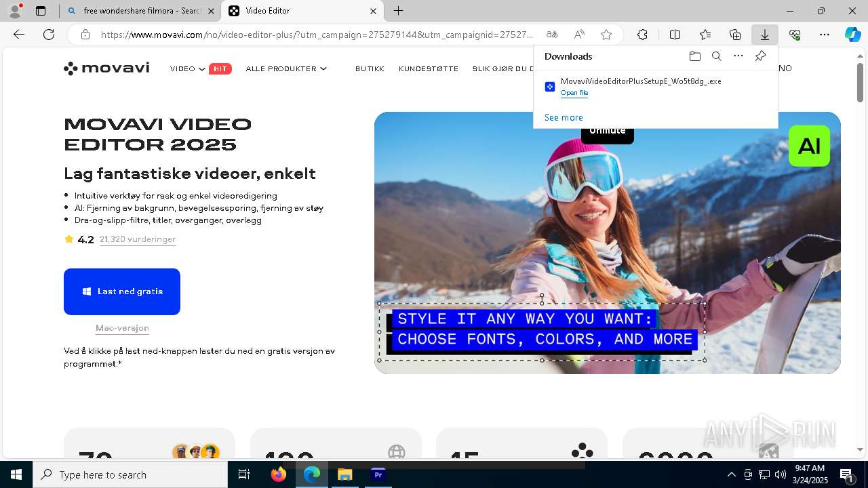Open downloads folder icon in panel
Screen dimensions: 868x488
[694, 56]
